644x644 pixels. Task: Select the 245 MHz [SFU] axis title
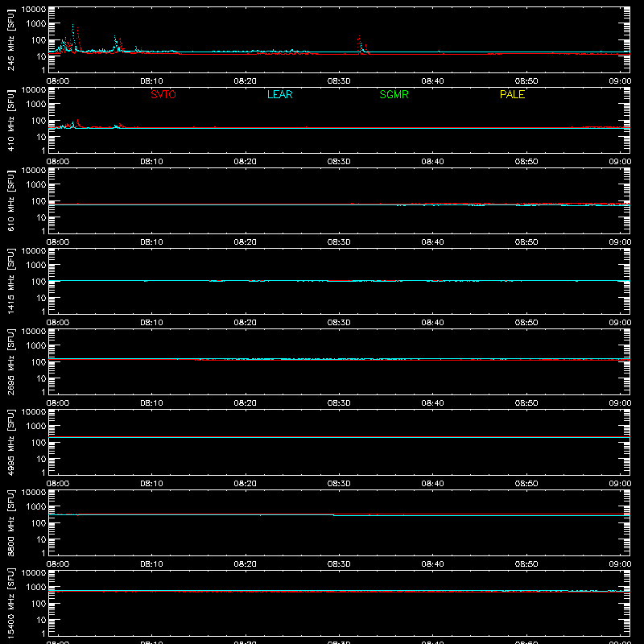10,40
